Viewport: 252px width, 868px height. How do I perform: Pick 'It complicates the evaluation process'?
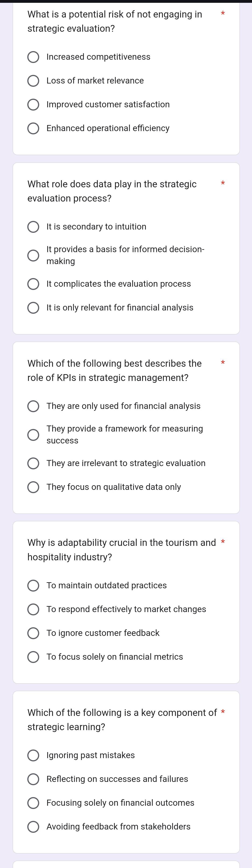(33, 284)
